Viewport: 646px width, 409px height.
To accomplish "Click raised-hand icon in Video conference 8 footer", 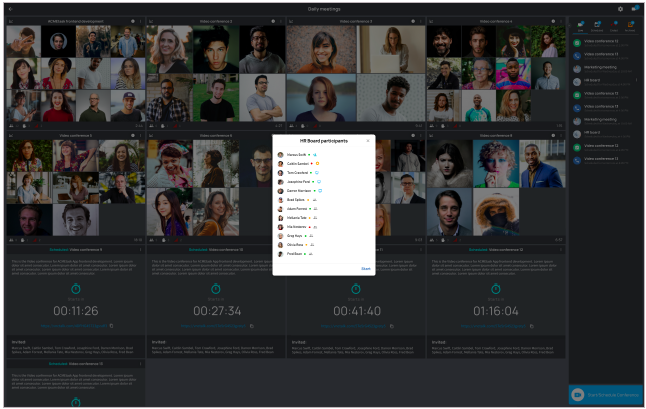I will point(443,240).
